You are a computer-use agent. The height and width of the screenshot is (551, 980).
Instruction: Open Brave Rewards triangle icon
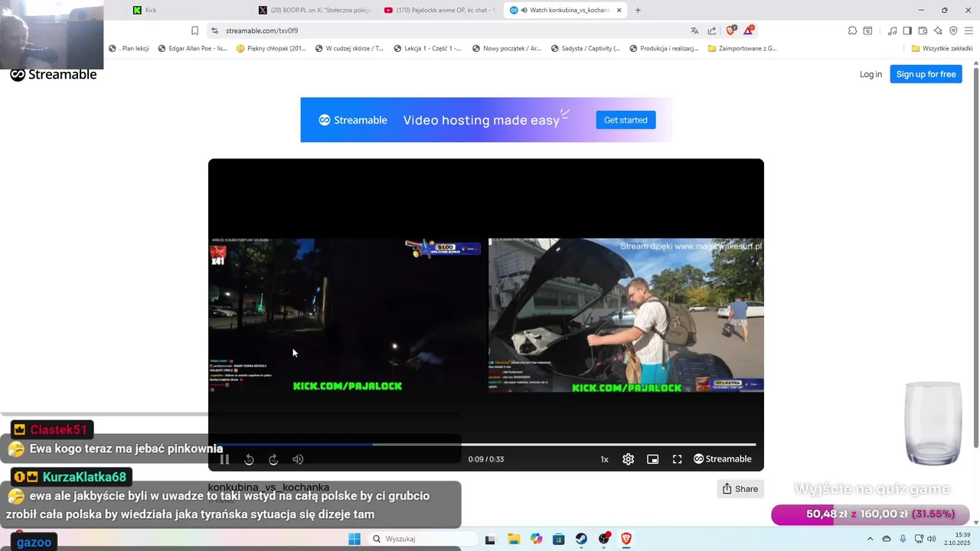749,31
